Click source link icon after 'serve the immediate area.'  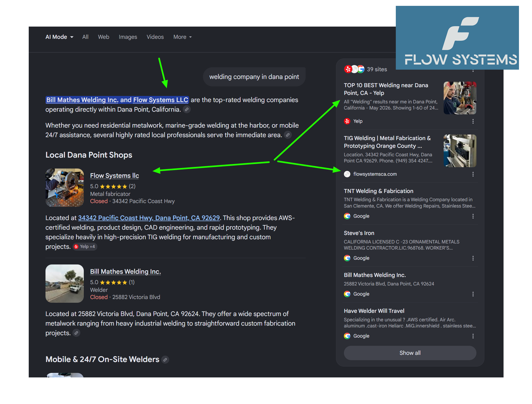tap(288, 135)
